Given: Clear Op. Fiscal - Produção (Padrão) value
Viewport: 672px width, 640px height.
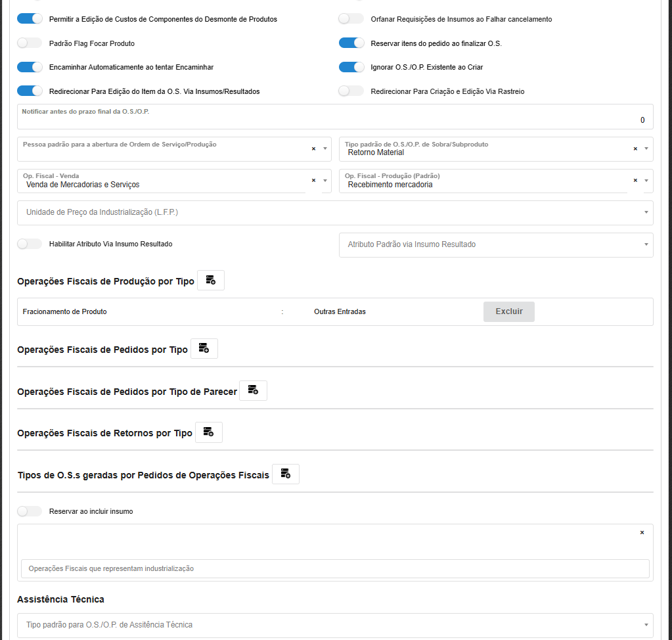Looking at the screenshot, I should tap(635, 181).
